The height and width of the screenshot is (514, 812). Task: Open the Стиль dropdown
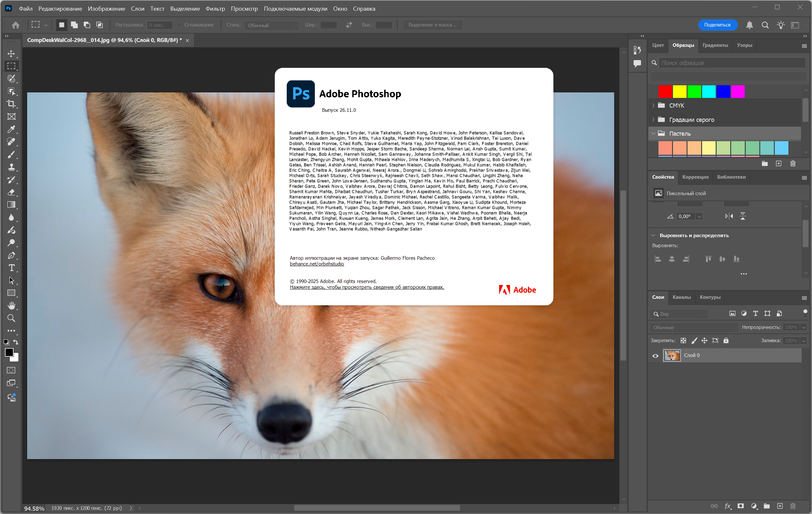pyautogui.click(x=272, y=25)
